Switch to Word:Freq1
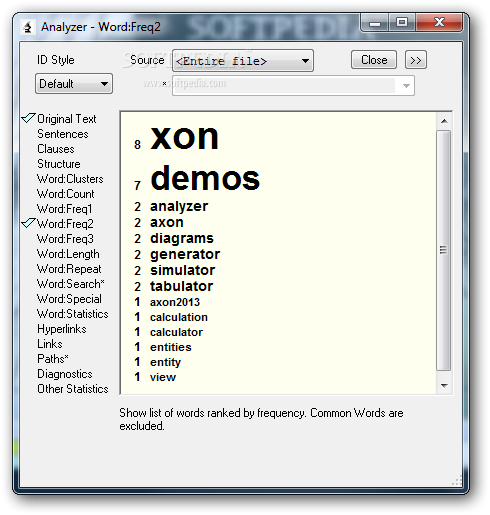490x515 pixels. [x=64, y=209]
